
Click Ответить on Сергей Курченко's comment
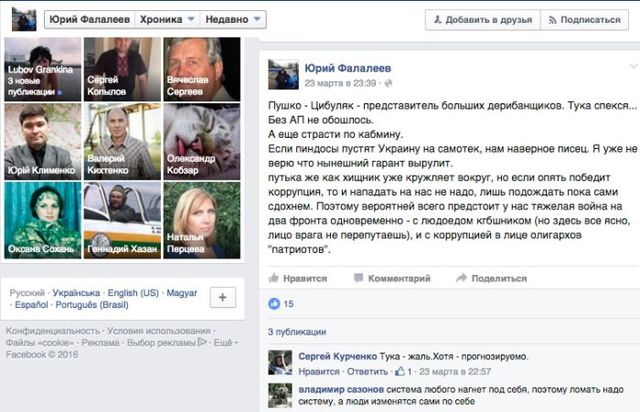pyautogui.click(x=367, y=372)
